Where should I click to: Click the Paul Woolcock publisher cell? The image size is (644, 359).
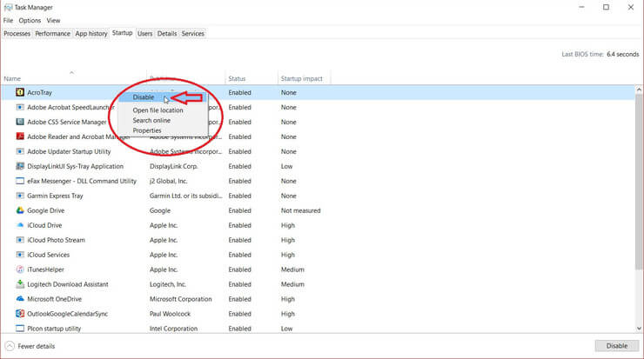170,314
